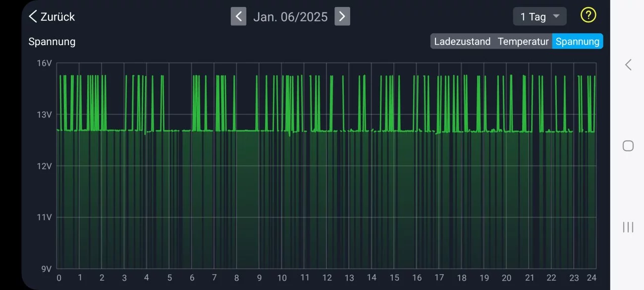644x290 pixels.
Task: Switch to the Temperatur view
Action: [523, 42]
